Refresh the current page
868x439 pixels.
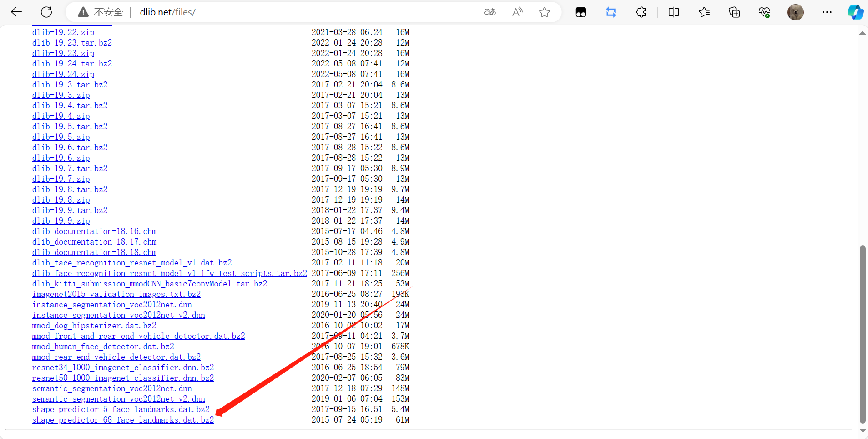click(x=46, y=12)
